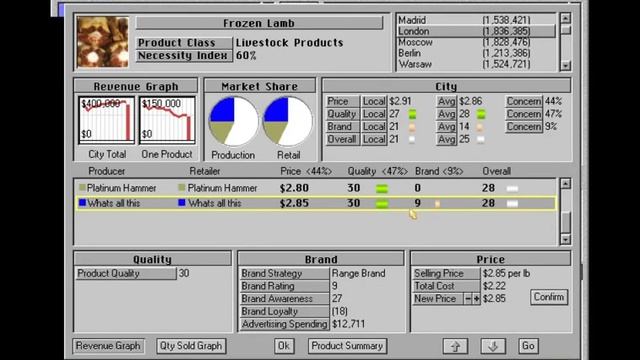Click the Overall column header
The height and width of the screenshot is (360, 640).
coord(496,171)
